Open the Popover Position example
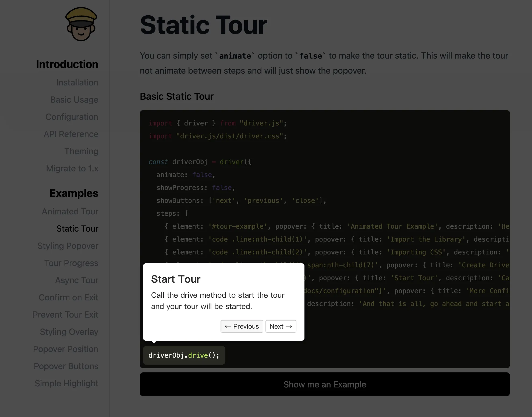The width and height of the screenshot is (532, 417). (66, 349)
